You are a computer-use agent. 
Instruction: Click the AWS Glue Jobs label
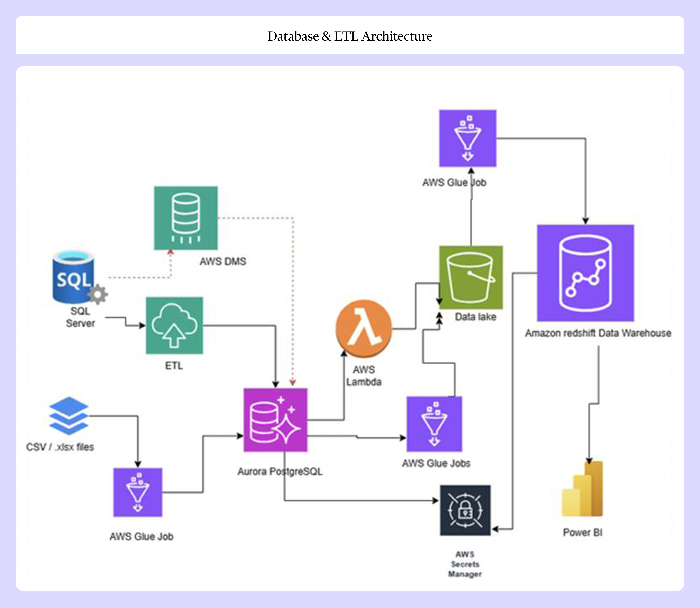click(x=436, y=463)
